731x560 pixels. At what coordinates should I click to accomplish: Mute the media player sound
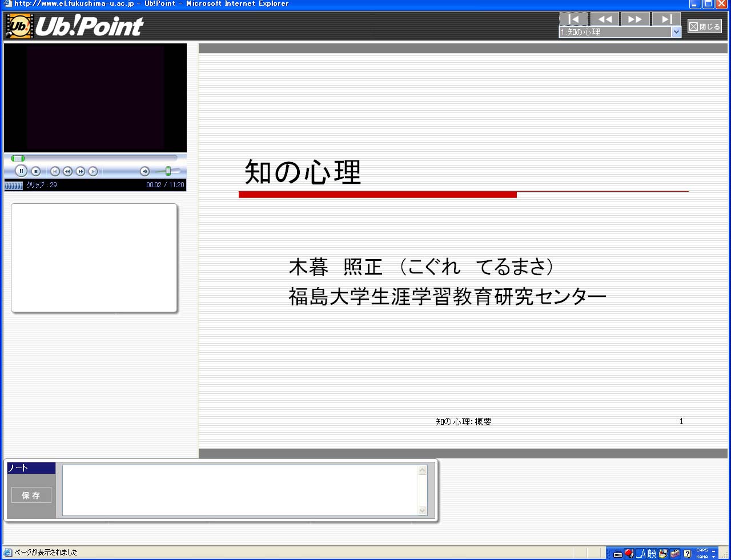click(144, 171)
